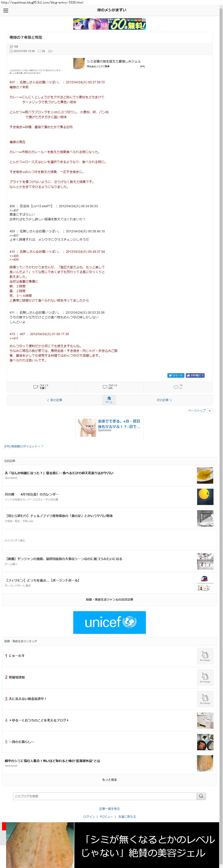The height and width of the screenshot is (868, 223).
Task: Open 結婚・家庭生活ジャンルの注目記事 link
Action: pos(110,599)
